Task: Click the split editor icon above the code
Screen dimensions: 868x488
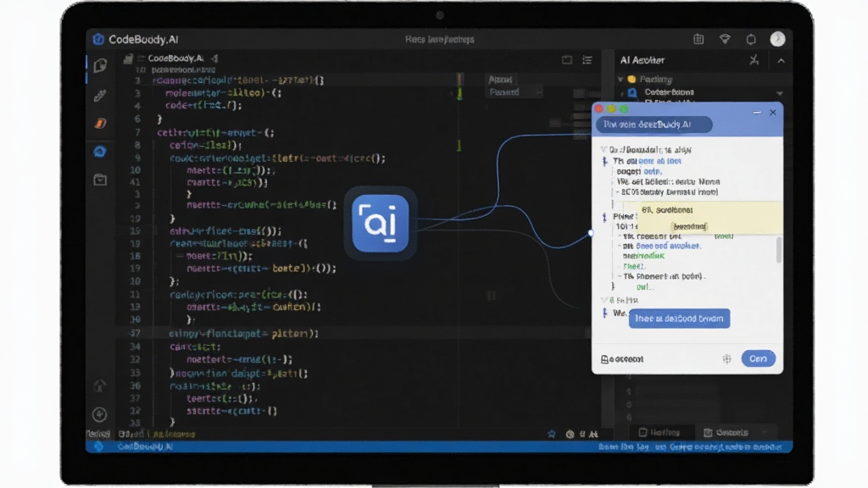Action: (x=567, y=60)
